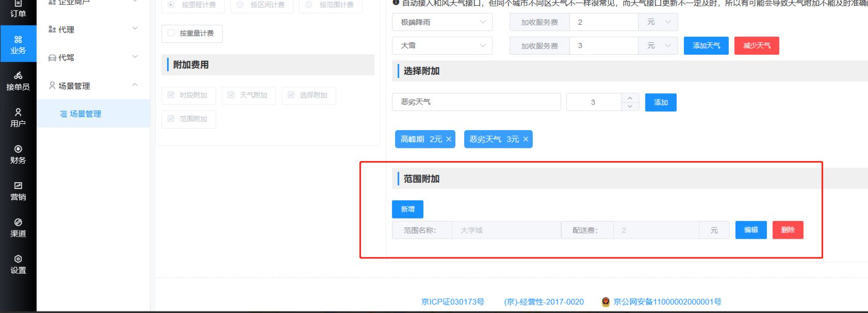
Task: Open the 接单员 sidebar section
Action: (x=18, y=81)
